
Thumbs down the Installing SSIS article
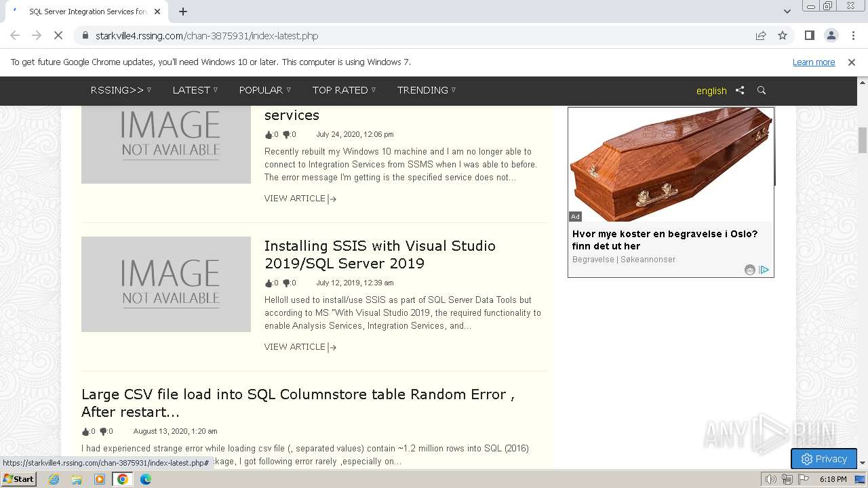click(x=286, y=283)
